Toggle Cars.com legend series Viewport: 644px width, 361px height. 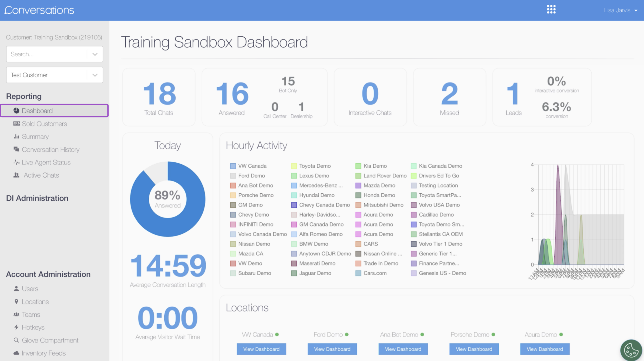coord(371,273)
